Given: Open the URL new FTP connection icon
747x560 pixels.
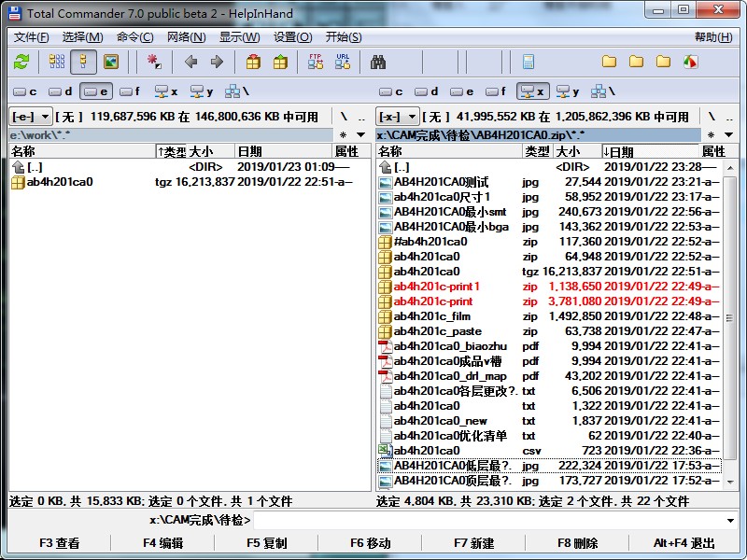Looking at the screenshot, I should tap(343, 62).
